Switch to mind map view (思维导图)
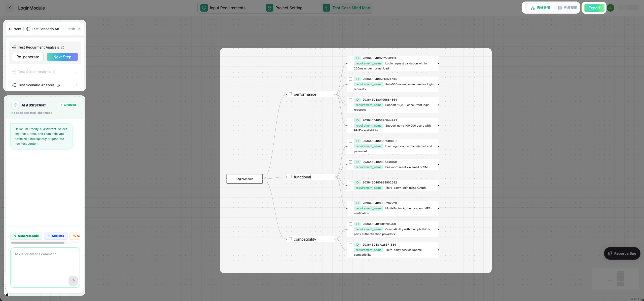The image size is (644, 301). click(x=541, y=8)
